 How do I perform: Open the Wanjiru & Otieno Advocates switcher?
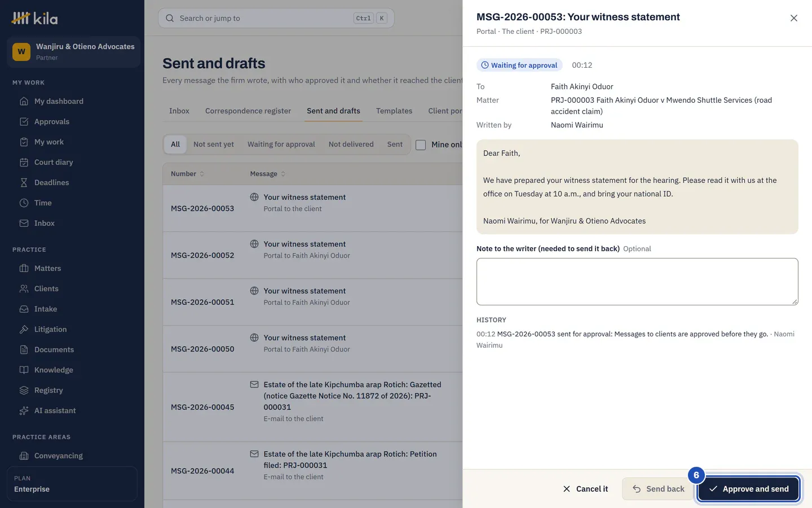73,52
